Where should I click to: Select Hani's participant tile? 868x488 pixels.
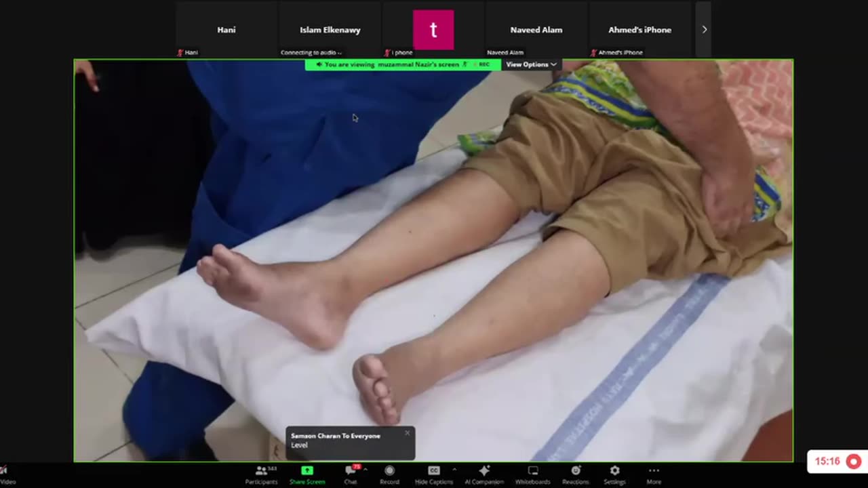(226, 30)
